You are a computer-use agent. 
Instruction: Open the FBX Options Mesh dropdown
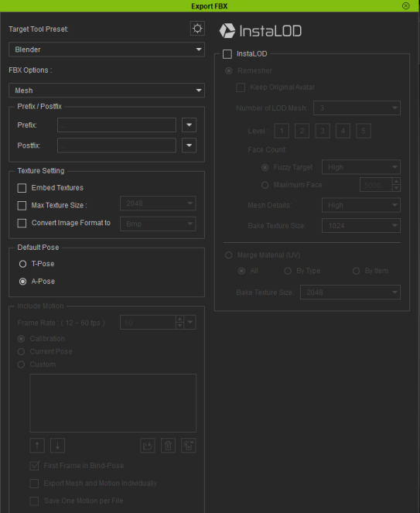(x=107, y=91)
